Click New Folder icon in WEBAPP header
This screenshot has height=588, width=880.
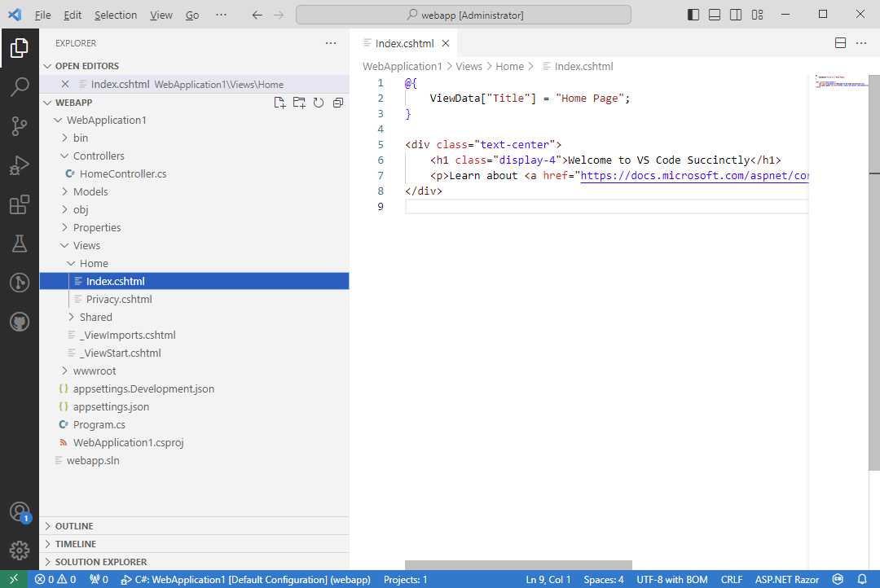[x=299, y=103]
